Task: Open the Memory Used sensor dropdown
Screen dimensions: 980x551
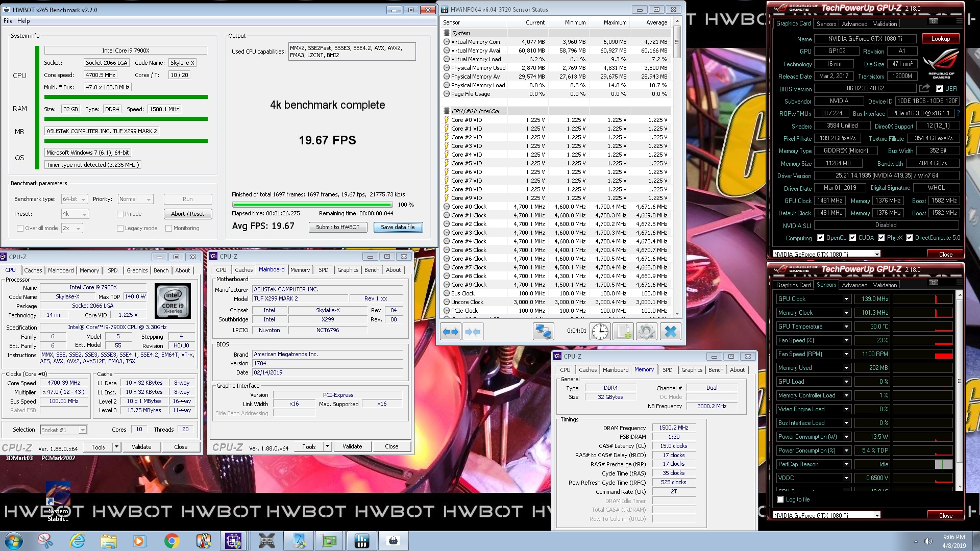Action: tap(846, 368)
